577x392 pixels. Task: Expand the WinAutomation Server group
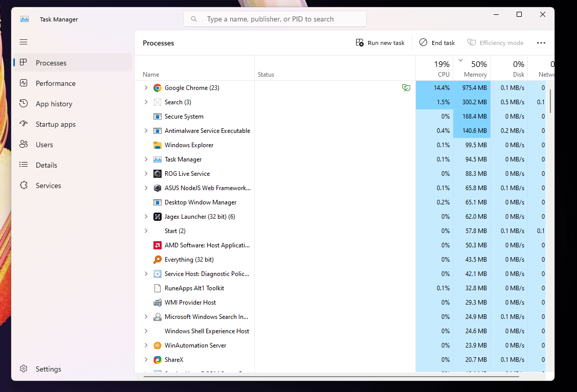146,345
